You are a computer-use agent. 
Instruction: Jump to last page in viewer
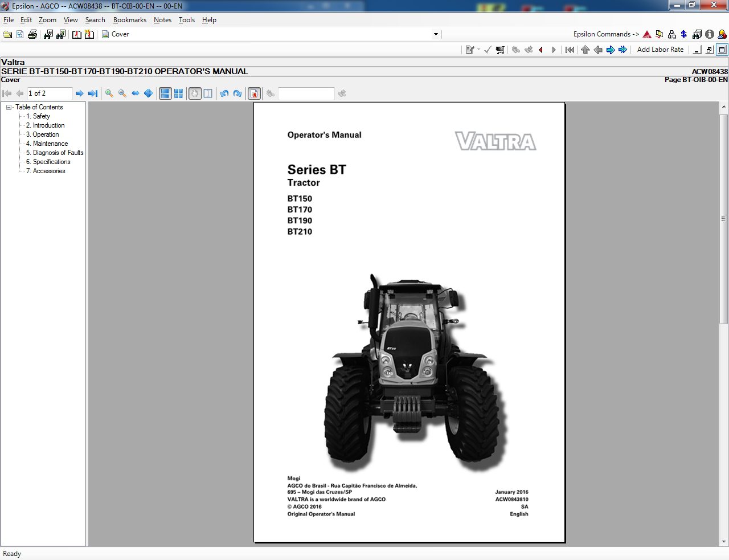pyautogui.click(x=93, y=93)
